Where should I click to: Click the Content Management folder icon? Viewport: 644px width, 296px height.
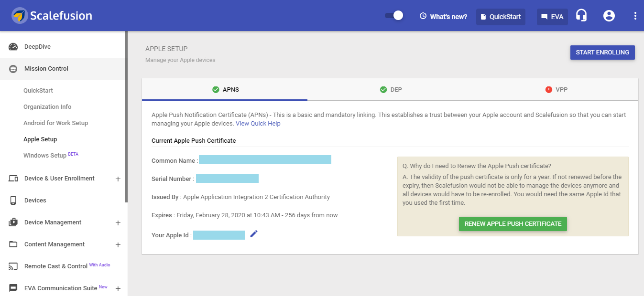click(x=13, y=244)
